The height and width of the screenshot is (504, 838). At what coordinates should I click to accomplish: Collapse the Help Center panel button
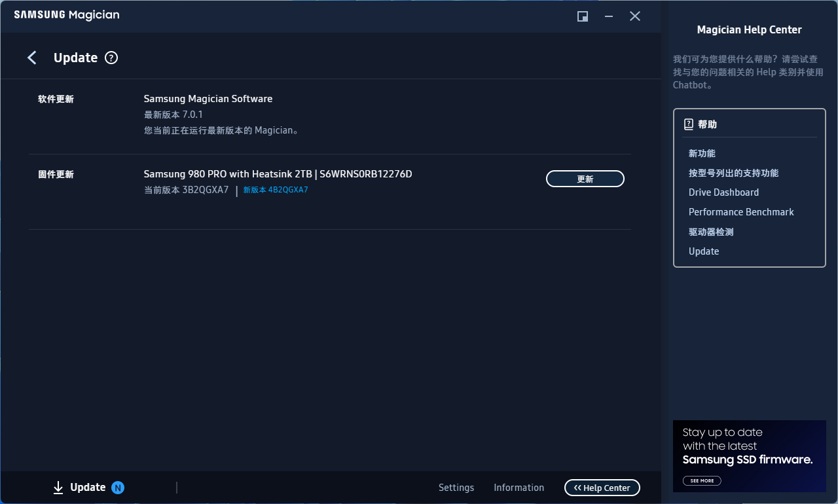tap(602, 488)
